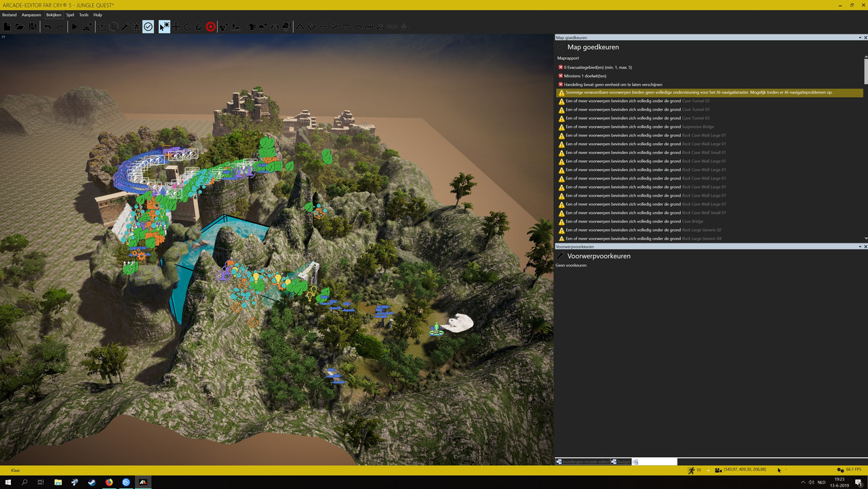Image resolution: width=868 pixels, height=489 pixels.
Task: Click the add-object icon after the red target
Action: (222, 26)
